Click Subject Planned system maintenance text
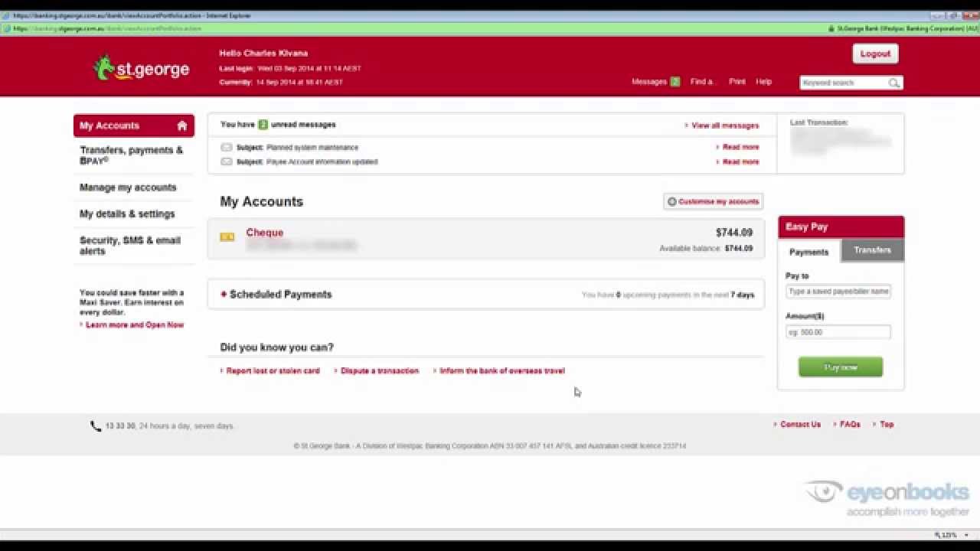 click(x=297, y=147)
